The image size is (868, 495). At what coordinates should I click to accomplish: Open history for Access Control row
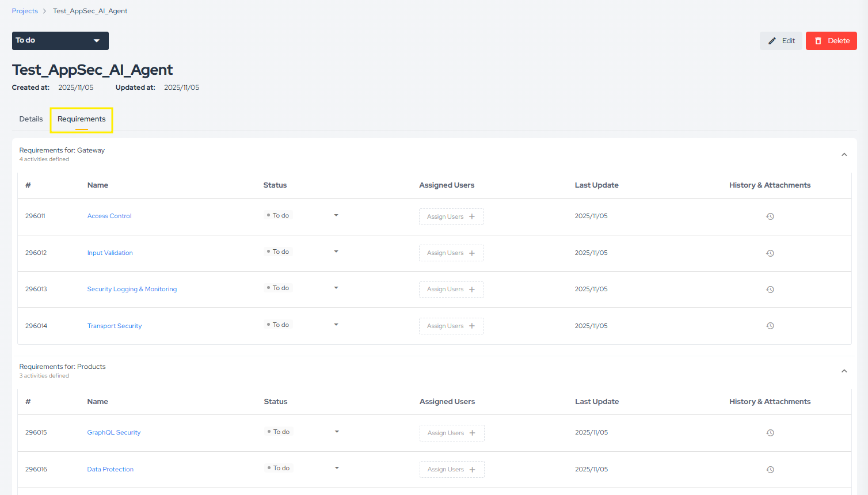pos(770,216)
